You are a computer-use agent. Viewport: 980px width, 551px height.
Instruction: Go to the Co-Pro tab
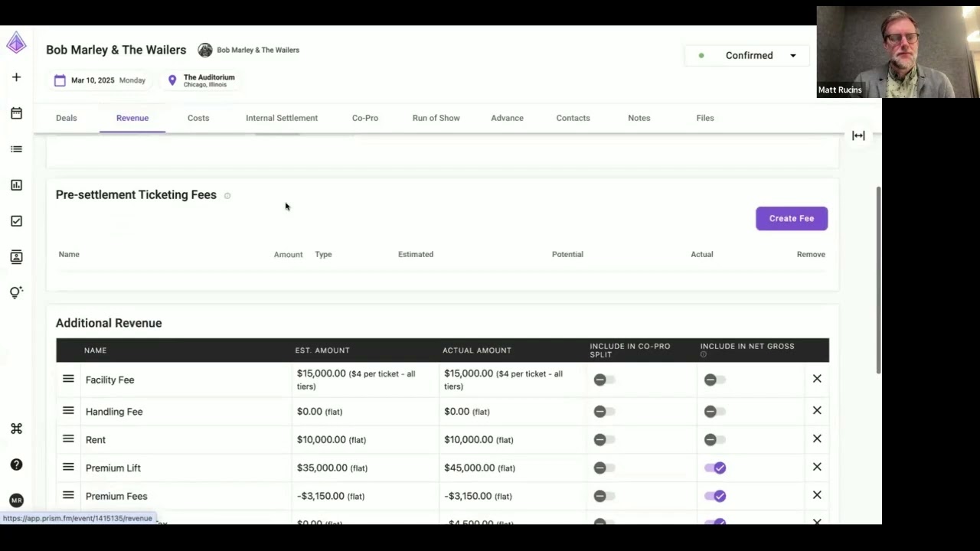(365, 118)
